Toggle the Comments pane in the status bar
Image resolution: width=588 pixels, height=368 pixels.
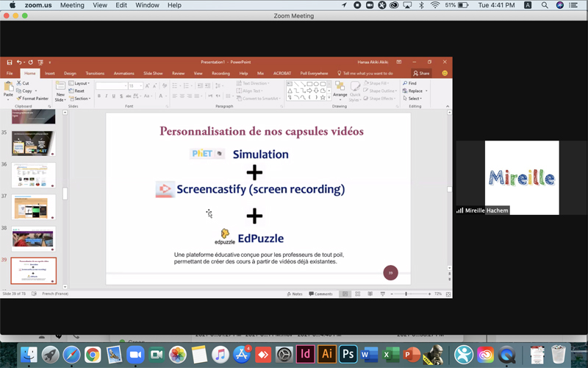[320, 294]
